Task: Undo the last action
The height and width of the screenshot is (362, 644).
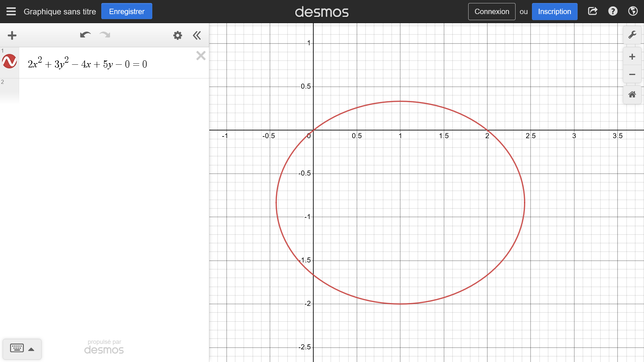Action: pyautogui.click(x=85, y=35)
